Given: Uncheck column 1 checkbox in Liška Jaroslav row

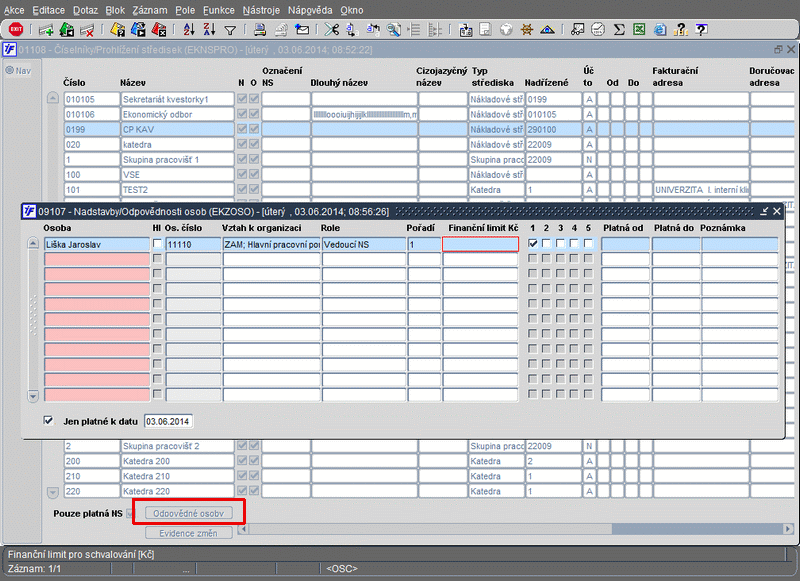Looking at the screenshot, I should pyautogui.click(x=533, y=244).
